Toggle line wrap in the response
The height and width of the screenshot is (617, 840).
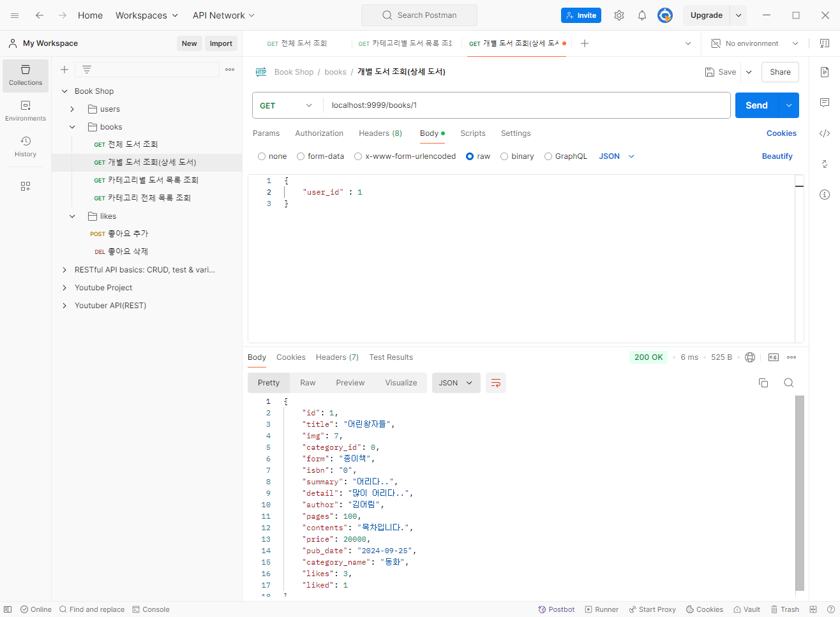coord(496,383)
